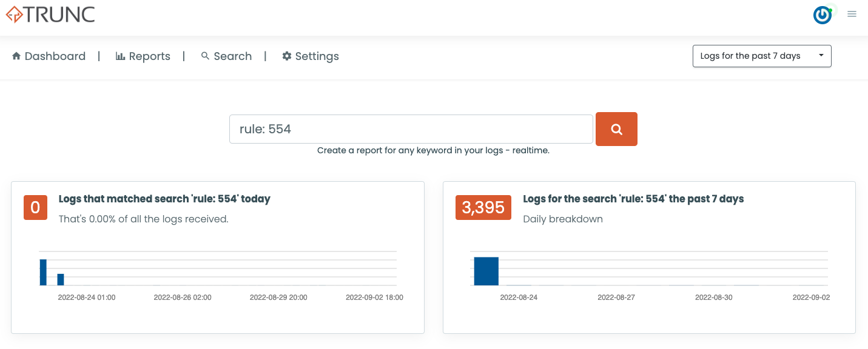
Task: Click the dropdown caret arrow for log range
Action: point(821,55)
